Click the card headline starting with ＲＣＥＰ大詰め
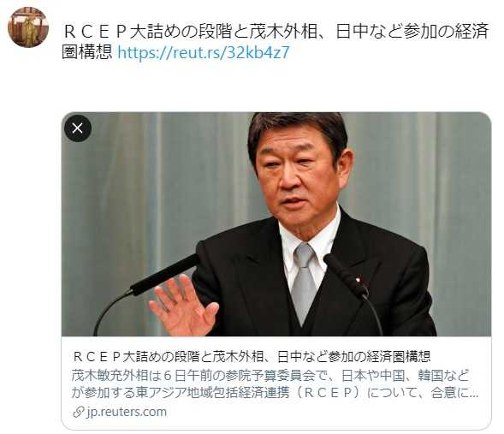504x434 pixels. (252, 356)
